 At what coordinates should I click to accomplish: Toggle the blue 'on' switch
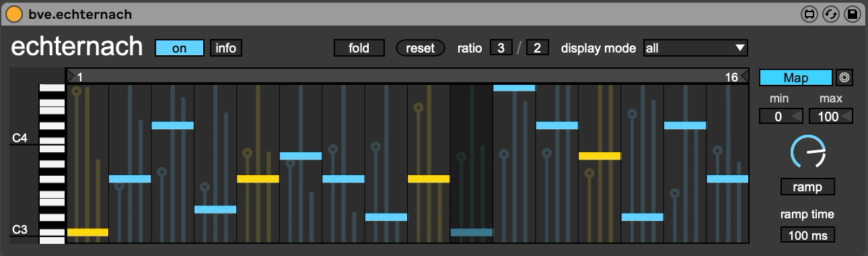pos(180,48)
